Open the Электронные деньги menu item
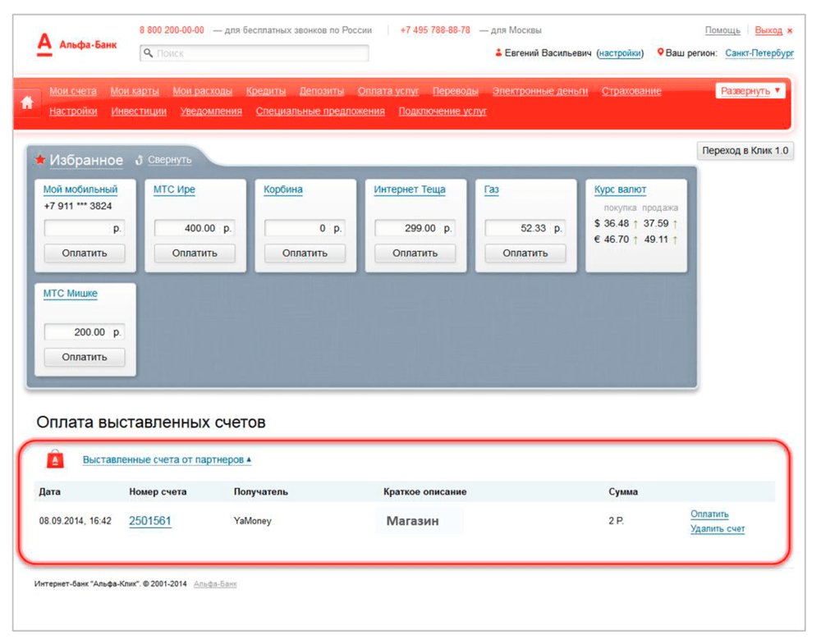This screenshot has height=644, width=821. click(540, 91)
